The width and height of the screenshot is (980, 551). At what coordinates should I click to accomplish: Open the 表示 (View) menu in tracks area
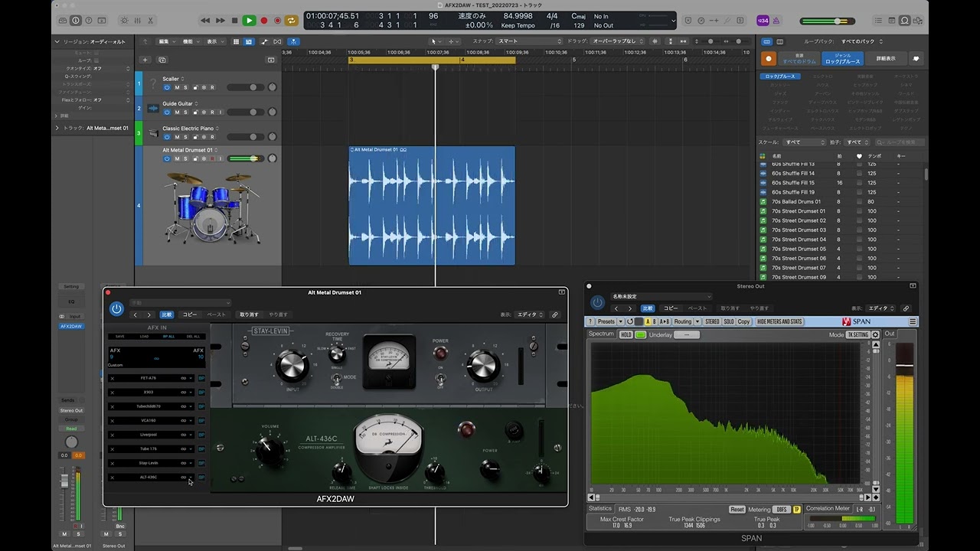coord(214,41)
